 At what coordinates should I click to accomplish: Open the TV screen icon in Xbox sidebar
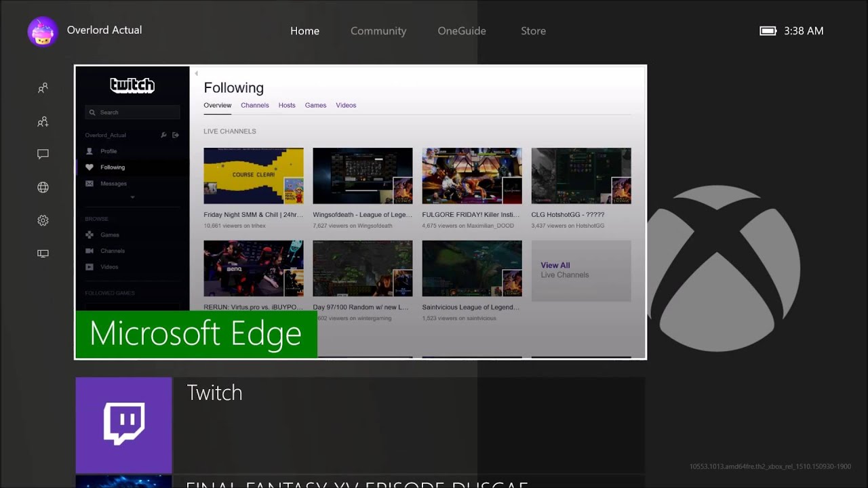pos(43,253)
